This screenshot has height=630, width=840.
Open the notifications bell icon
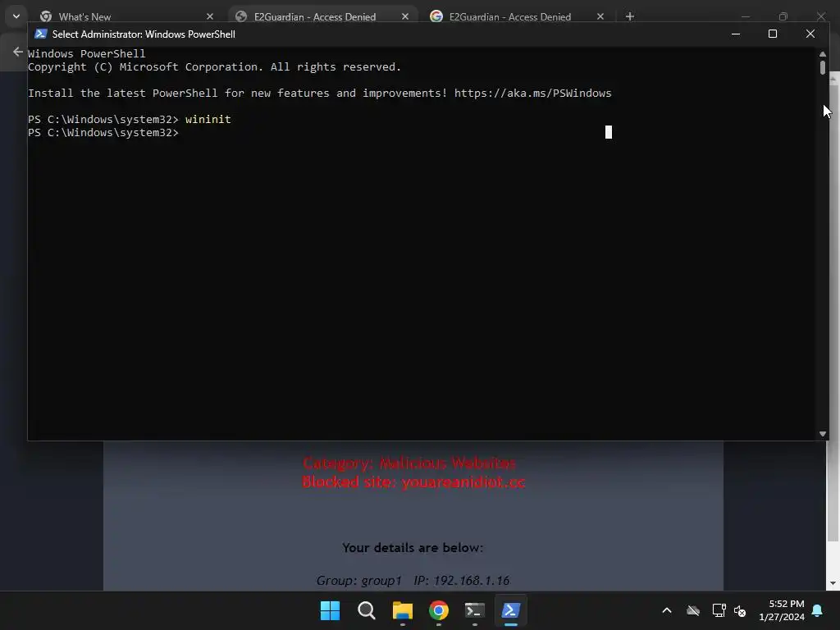pos(818,610)
